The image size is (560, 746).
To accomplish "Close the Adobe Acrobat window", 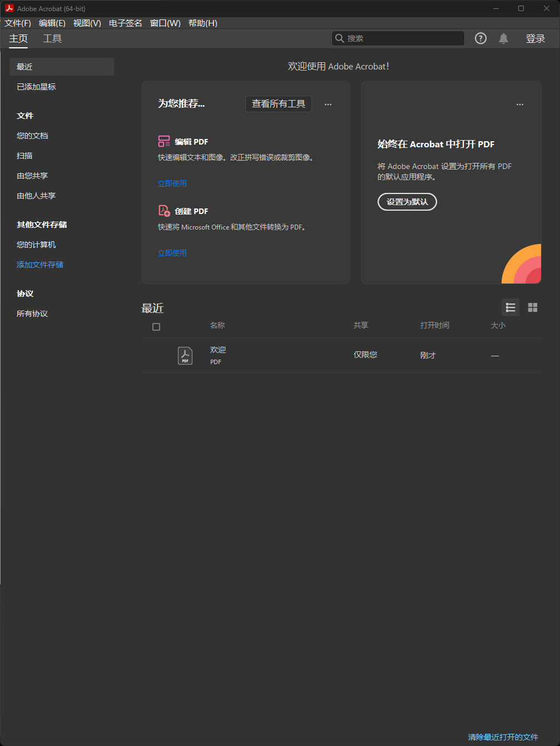I will pyautogui.click(x=547, y=8).
